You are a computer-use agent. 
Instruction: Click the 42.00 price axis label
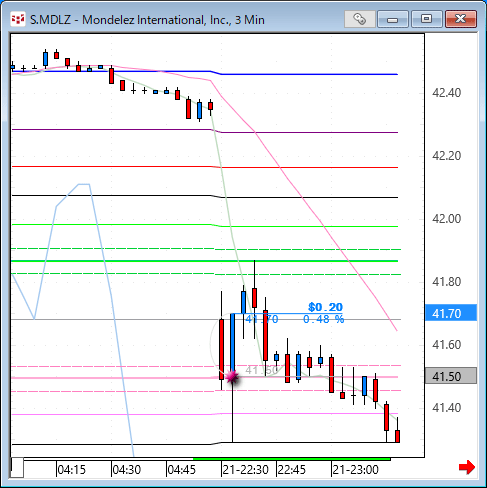pos(446,219)
